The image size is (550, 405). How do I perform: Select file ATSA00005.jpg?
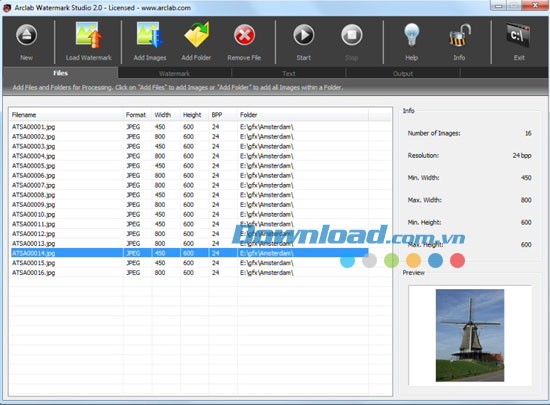click(34, 166)
